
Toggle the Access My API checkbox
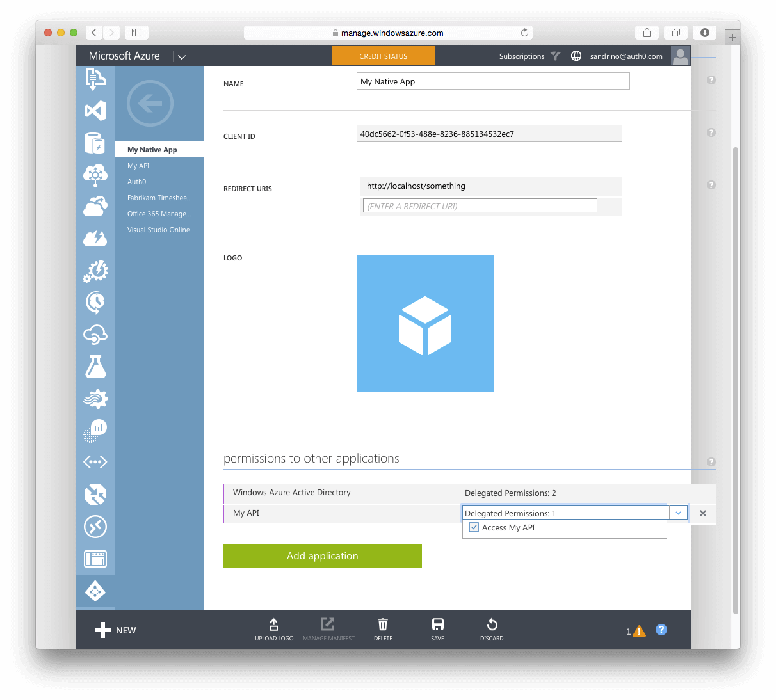(474, 528)
